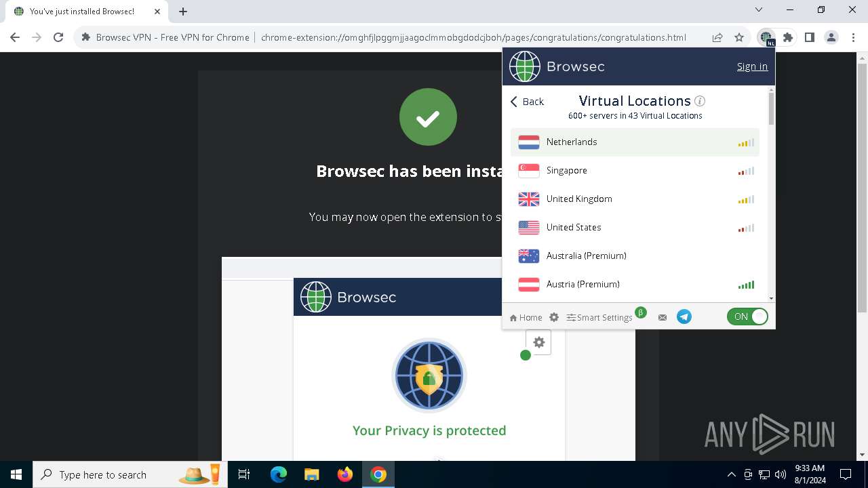Select Netherlands virtual location
868x488 pixels.
635,142
